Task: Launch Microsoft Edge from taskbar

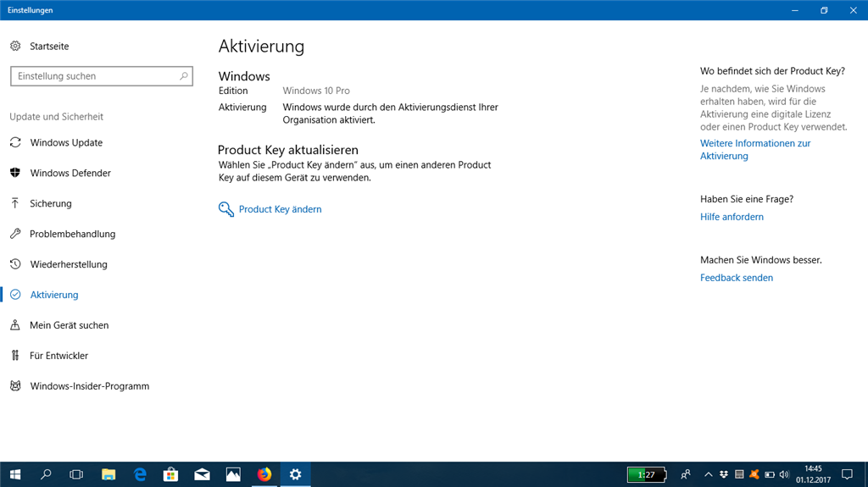Action: [140, 474]
